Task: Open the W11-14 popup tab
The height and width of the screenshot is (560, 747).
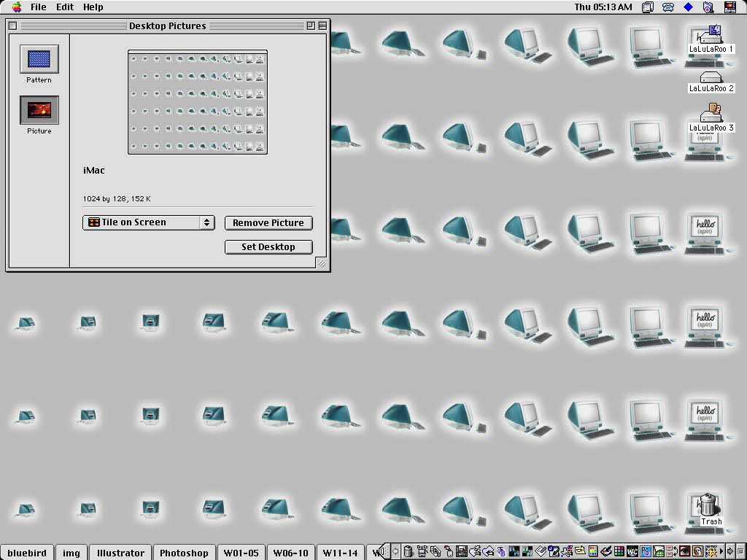Action: tap(340, 553)
